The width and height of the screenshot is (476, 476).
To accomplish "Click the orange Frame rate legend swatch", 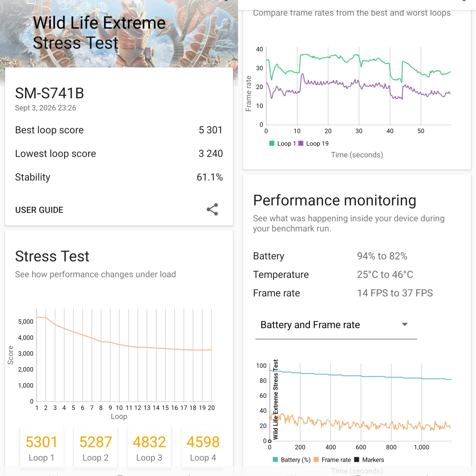I will pyautogui.click(x=316, y=459).
